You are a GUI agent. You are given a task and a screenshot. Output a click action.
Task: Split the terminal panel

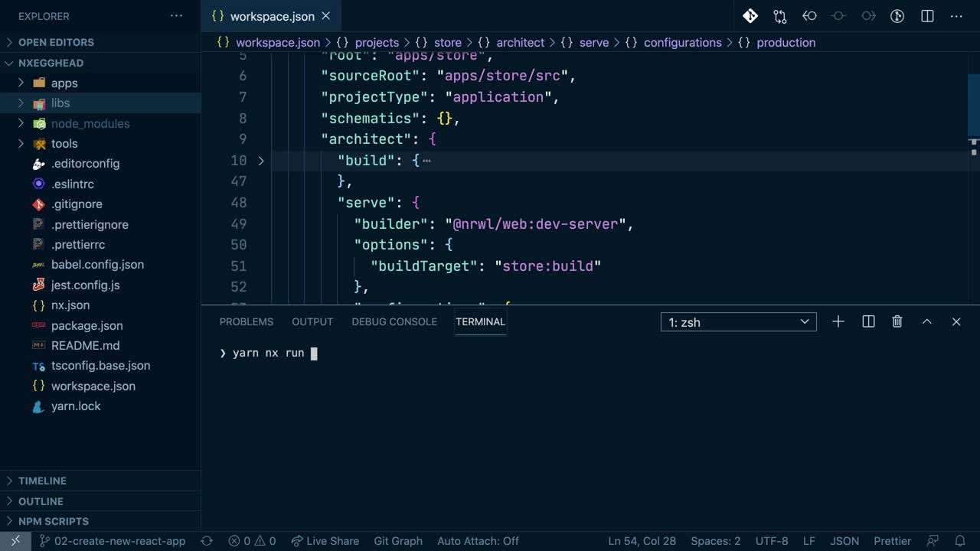coord(867,321)
